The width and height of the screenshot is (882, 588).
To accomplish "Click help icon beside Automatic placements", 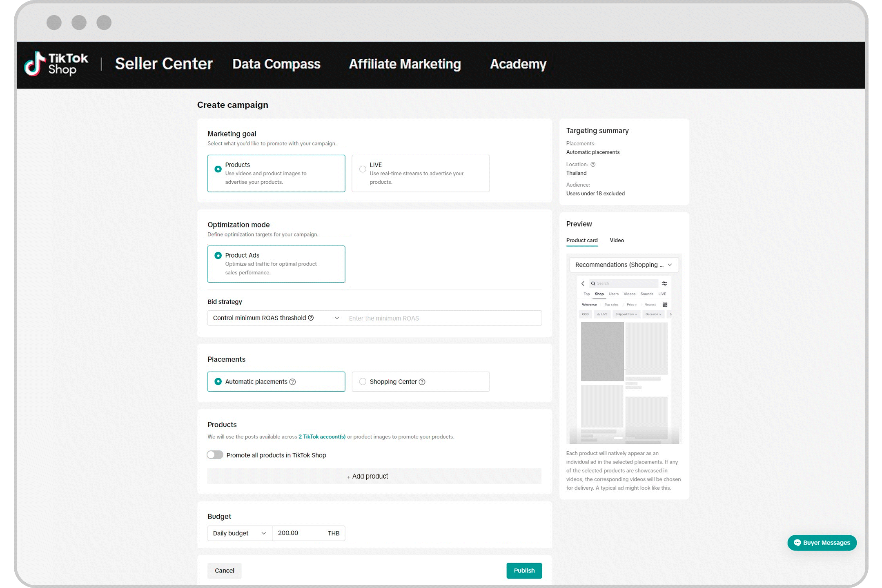I will click(292, 382).
